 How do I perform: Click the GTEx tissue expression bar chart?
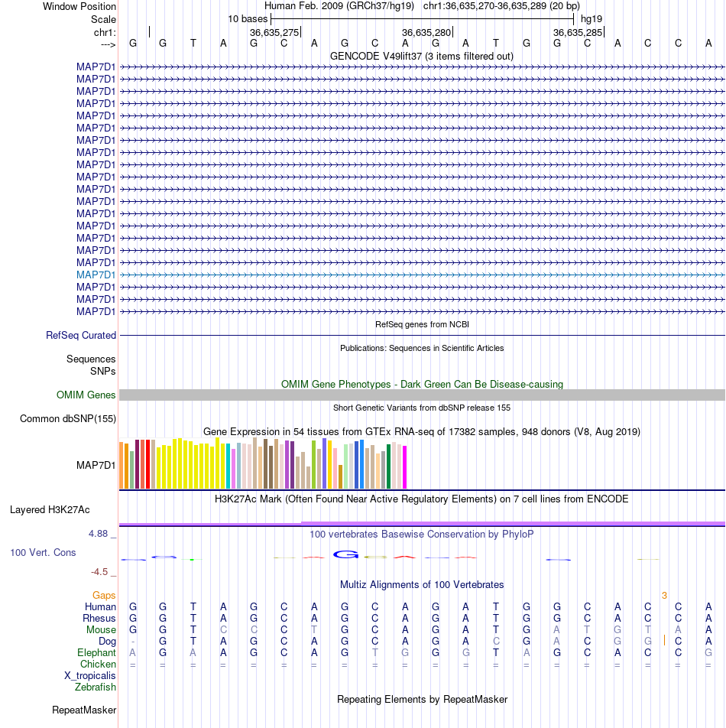263,463
